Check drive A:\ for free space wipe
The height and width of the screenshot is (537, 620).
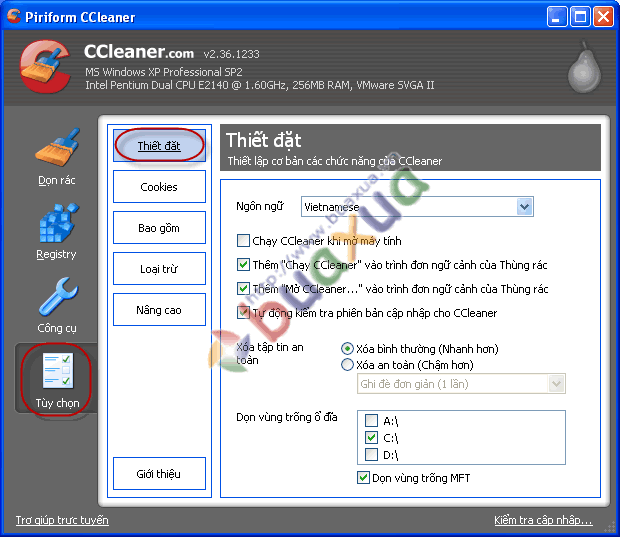click(x=371, y=420)
